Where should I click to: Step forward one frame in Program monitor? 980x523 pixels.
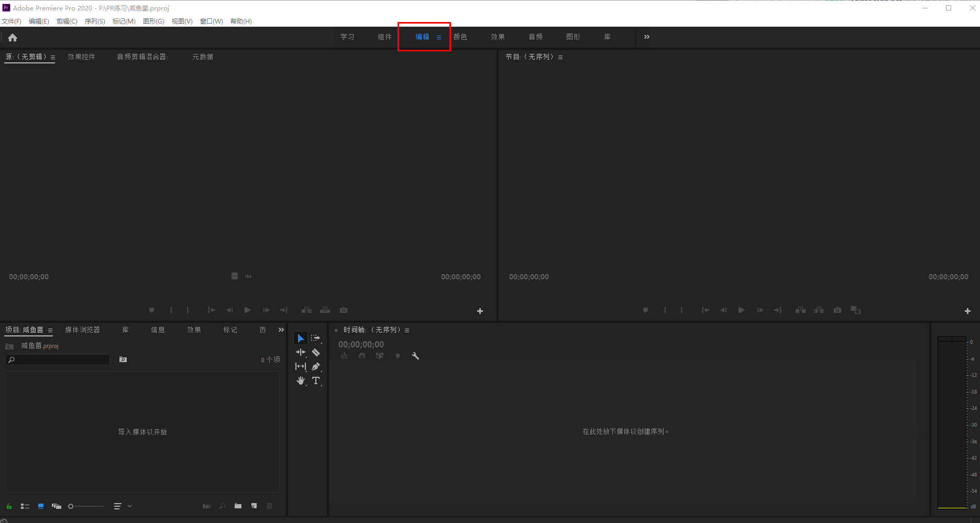[x=760, y=310]
